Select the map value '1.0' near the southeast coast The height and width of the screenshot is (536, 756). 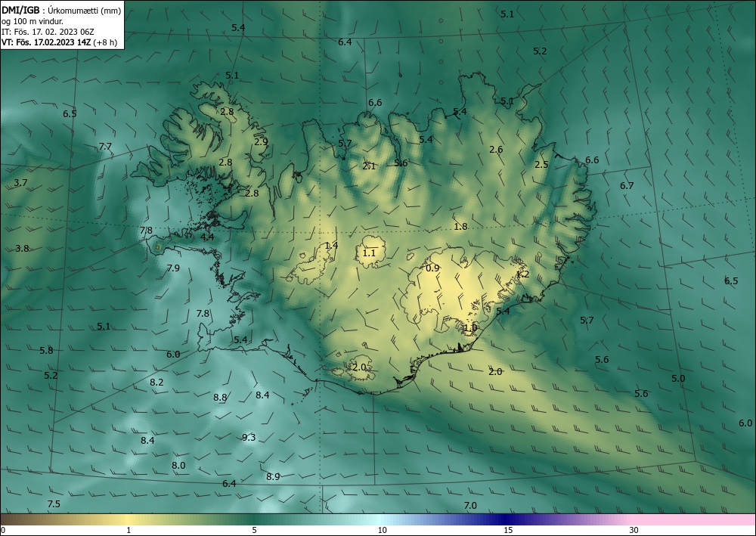coord(470,328)
